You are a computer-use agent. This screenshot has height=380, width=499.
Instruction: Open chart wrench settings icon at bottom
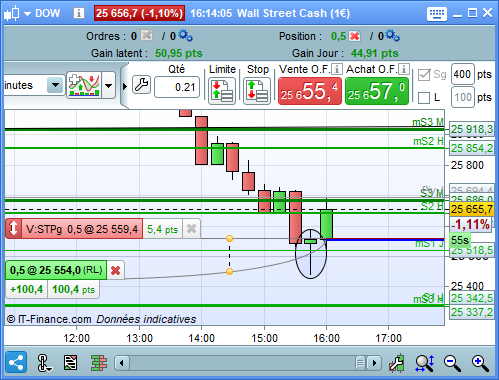(x=397, y=363)
